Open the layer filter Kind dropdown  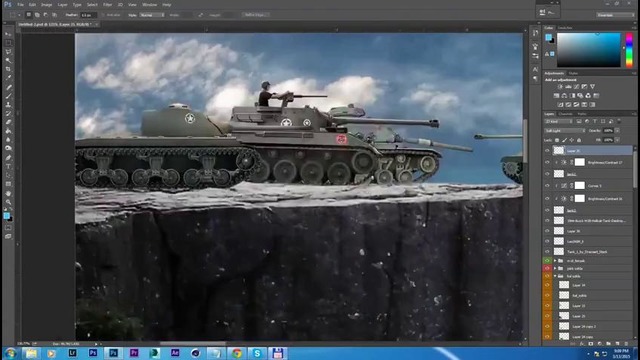pyautogui.click(x=559, y=121)
